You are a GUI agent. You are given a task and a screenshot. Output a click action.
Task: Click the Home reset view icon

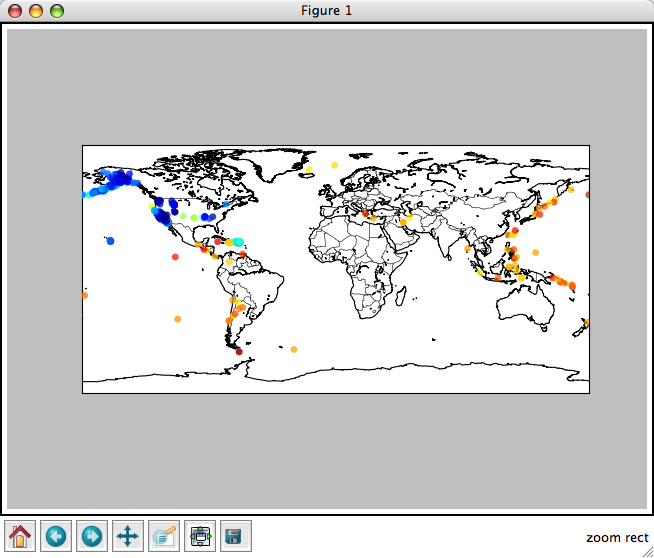(20, 536)
